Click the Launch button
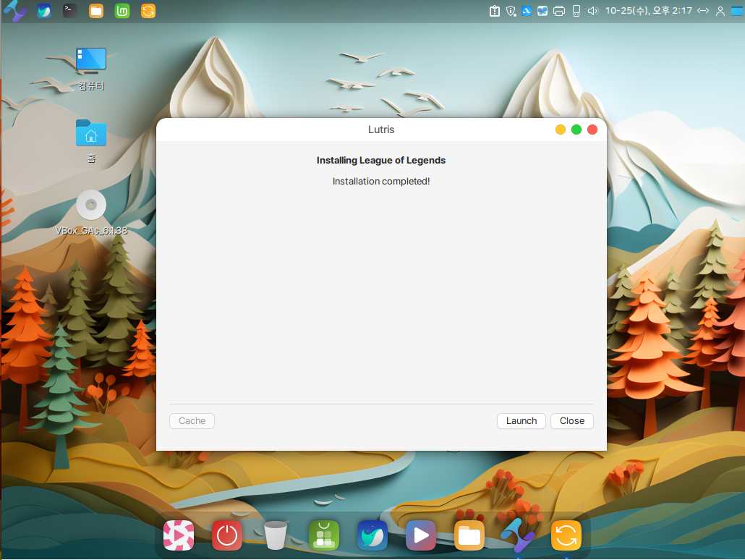Image resolution: width=745 pixels, height=560 pixels. point(521,421)
